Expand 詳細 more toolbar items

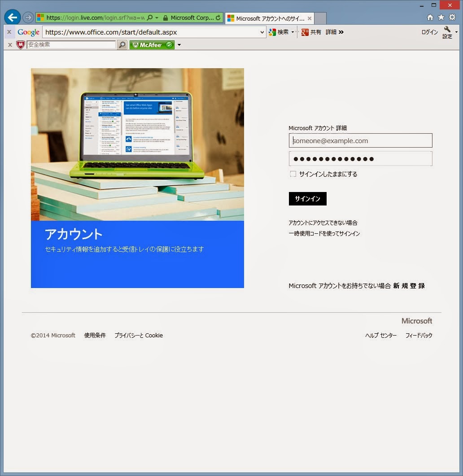pyautogui.click(x=335, y=32)
